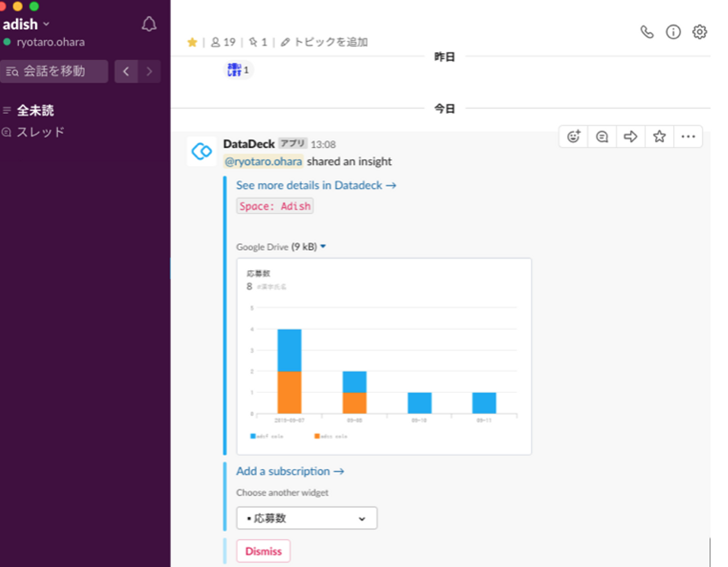Click the Space: Adish code label
This screenshot has height=567, width=728.
point(275,206)
